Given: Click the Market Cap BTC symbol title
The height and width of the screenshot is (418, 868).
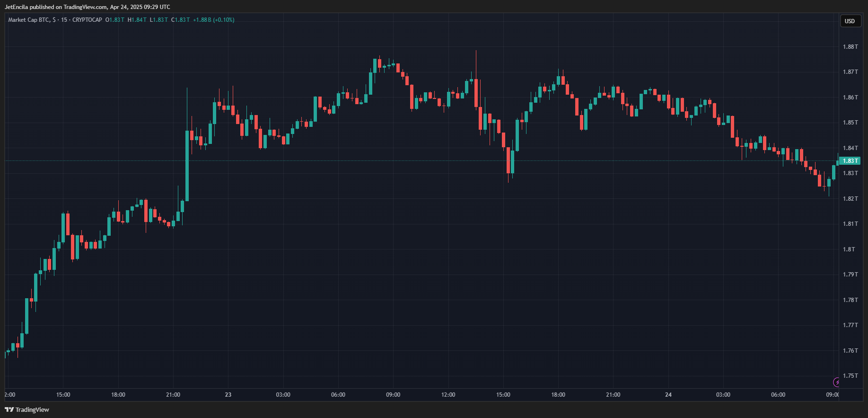Looking at the screenshot, I should coord(28,20).
